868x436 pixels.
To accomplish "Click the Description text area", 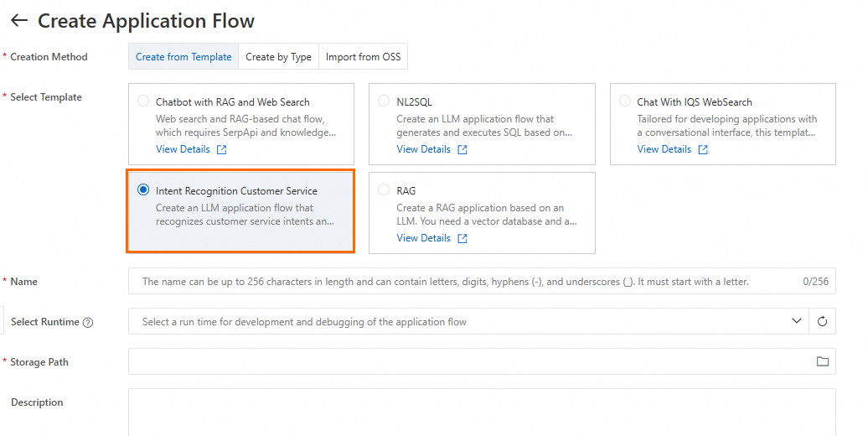I will point(482,411).
